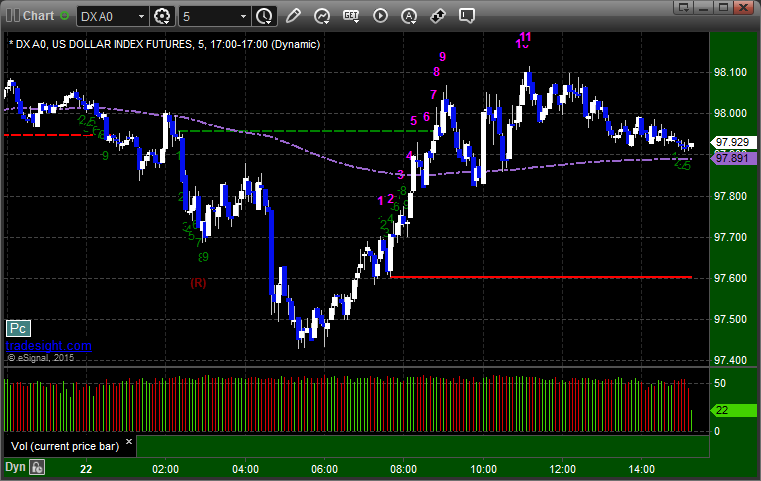Select the pencil drawing tools icon
This screenshot has height=481, width=761.
pyautogui.click(x=293, y=16)
